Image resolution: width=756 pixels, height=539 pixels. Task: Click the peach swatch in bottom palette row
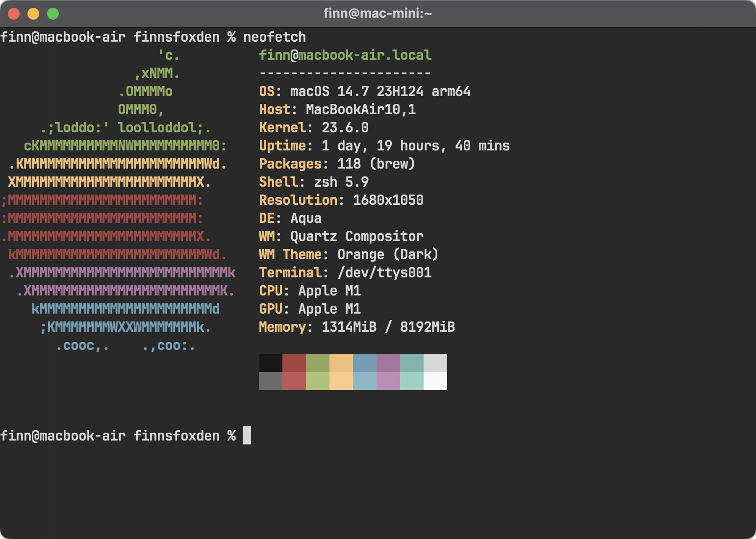[341, 381]
